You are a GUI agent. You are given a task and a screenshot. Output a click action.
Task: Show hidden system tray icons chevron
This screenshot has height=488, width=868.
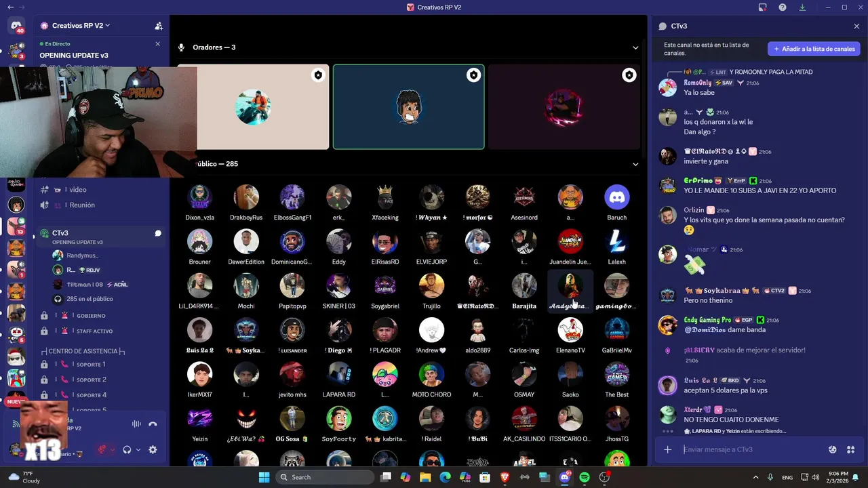point(755,477)
